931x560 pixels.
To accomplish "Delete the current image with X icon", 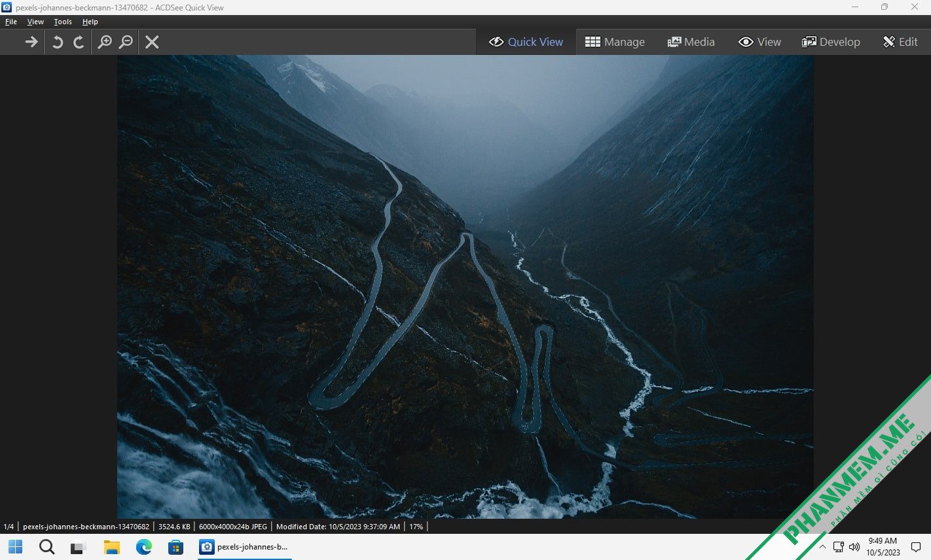I will point(152,42).
